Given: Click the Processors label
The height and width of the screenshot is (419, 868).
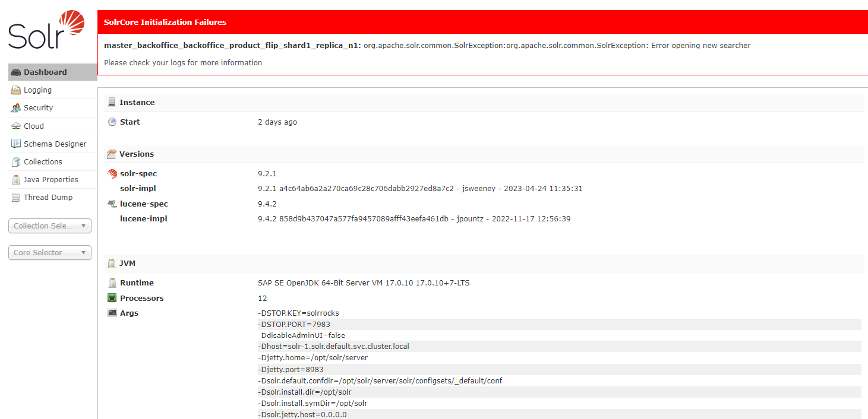Looking at the screenshot, I should [142, 298].
